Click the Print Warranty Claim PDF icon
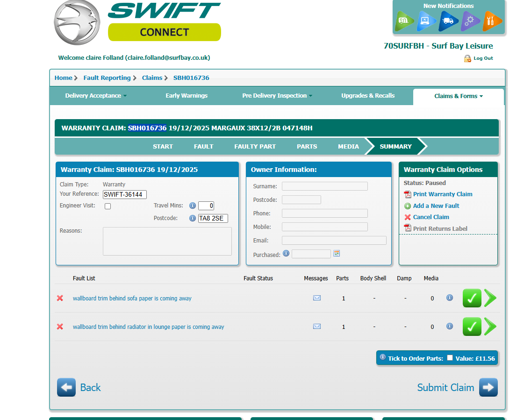The image size is (524, 420). tap(407, 194)
